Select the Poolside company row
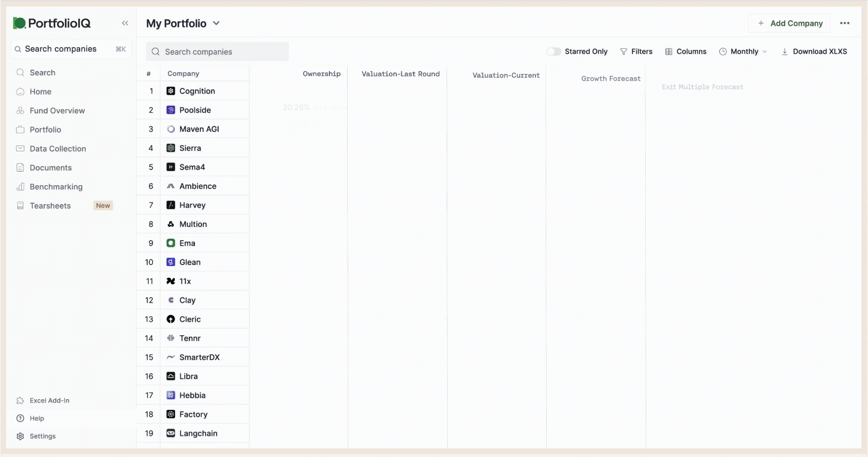The height and width of the screenshot is (457, 868). (x=193, y=110)
